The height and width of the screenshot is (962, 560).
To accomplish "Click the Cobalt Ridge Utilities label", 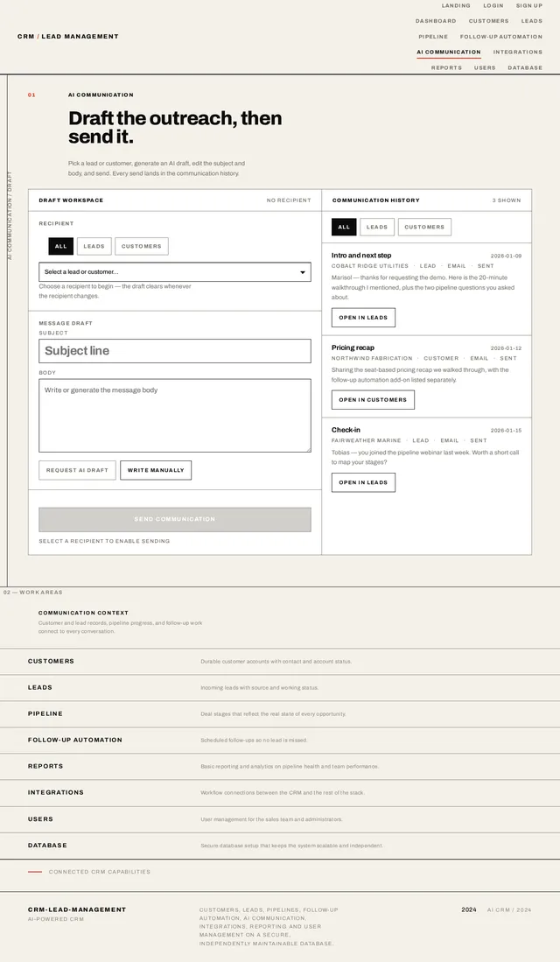I will (x=370, y=266).
